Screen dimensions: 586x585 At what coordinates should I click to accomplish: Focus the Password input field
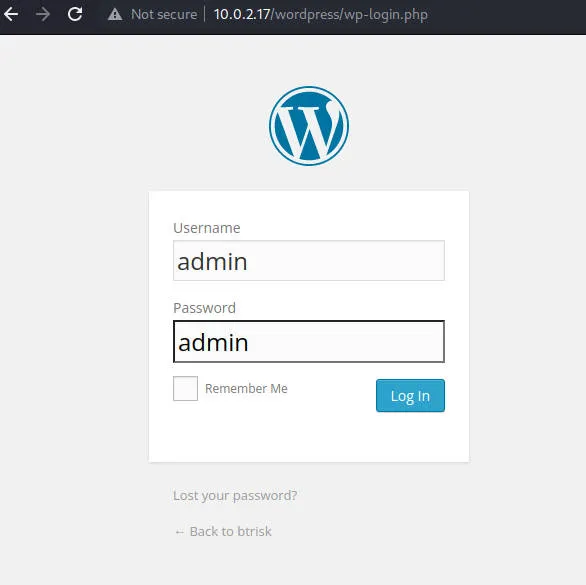309,341
